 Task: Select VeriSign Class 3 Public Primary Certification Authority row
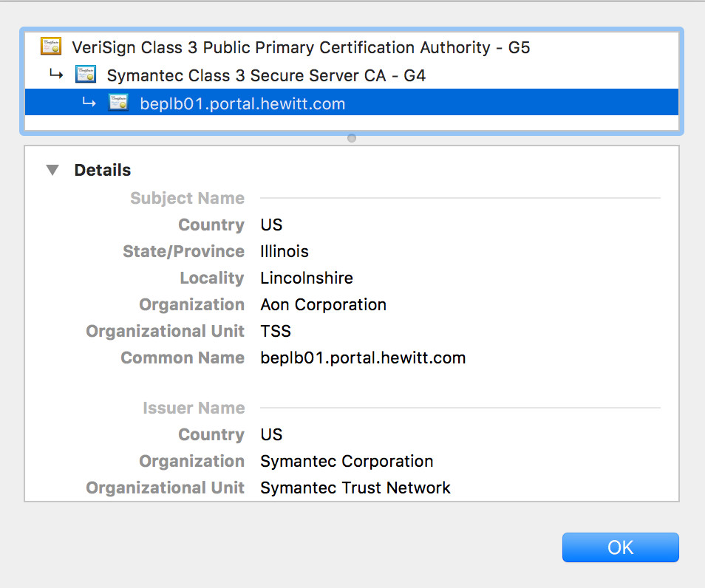click(x=351, y=47)
